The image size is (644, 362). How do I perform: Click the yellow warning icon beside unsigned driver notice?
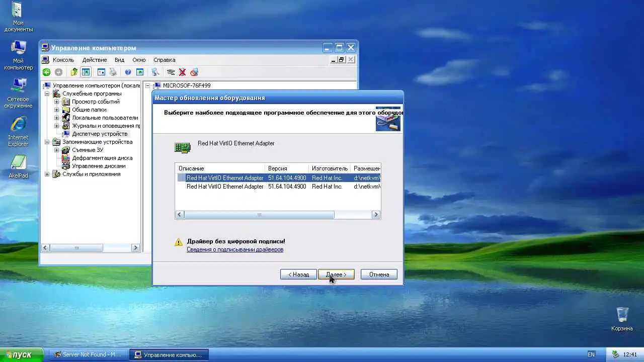point(179,242)
